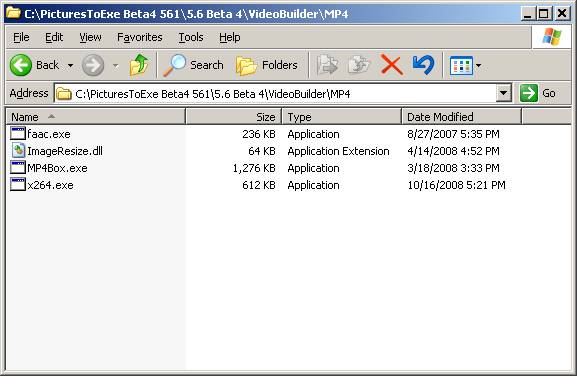Screen dimensions: 577x376
Task: Open the View menu
Action: [90, 37]
